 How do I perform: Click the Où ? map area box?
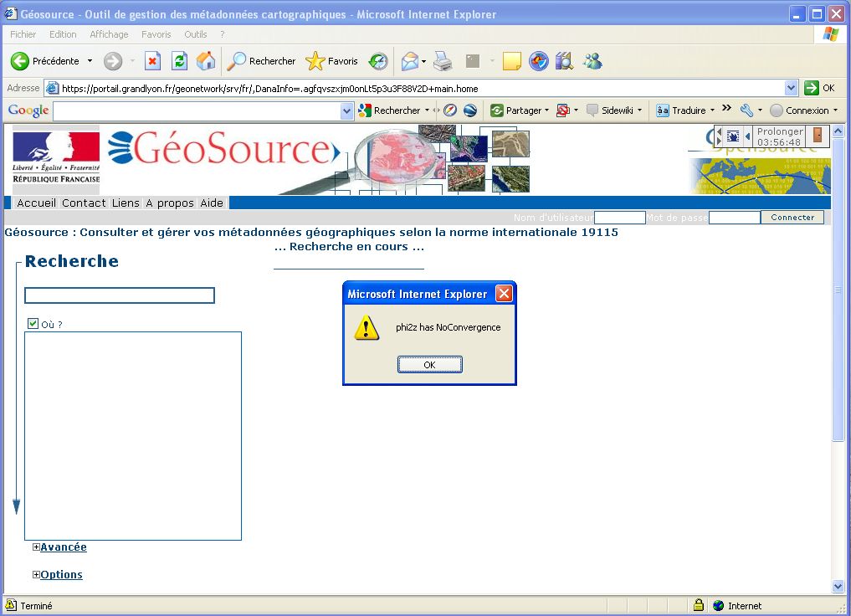click(133, 436)
